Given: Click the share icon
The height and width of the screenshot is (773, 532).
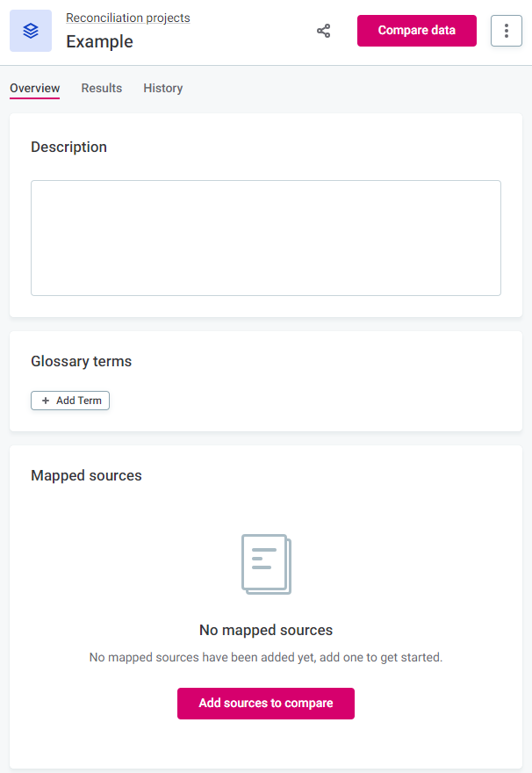Looking at the screenshot, I should tap(324, 31).
